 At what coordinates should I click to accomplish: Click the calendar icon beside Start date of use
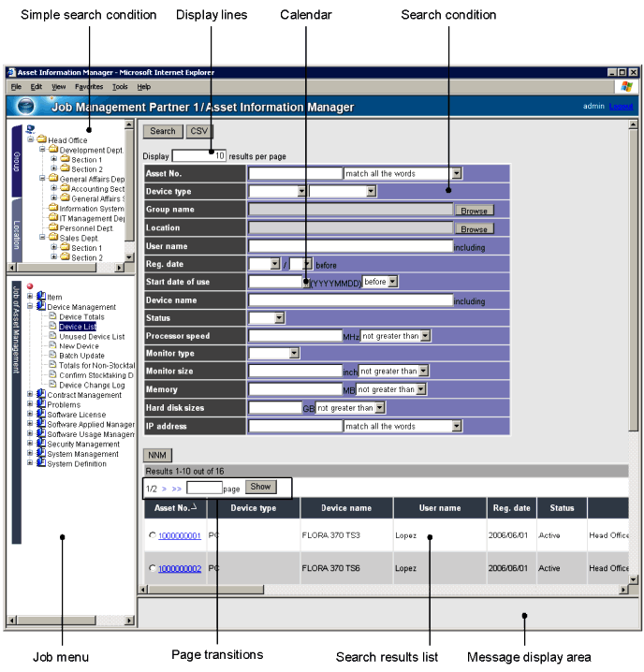306,283
